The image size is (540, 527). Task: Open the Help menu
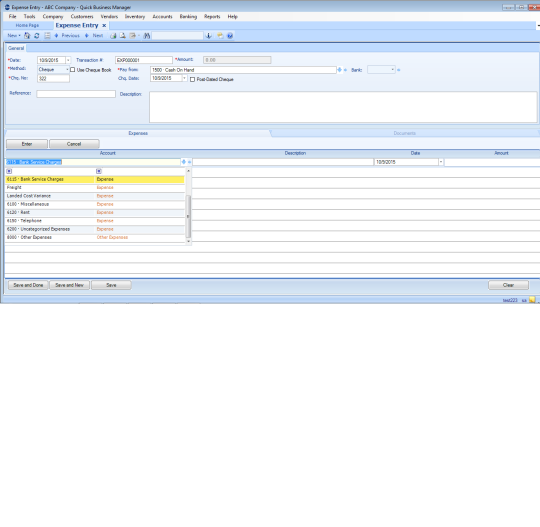(232, 17)
